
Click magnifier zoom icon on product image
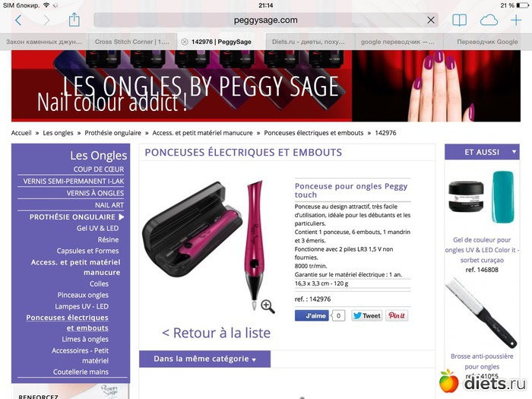coord(268,306)
